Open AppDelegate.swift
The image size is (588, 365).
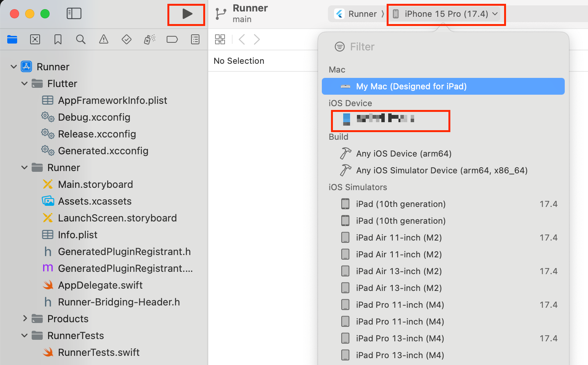(x=100, y=285)
